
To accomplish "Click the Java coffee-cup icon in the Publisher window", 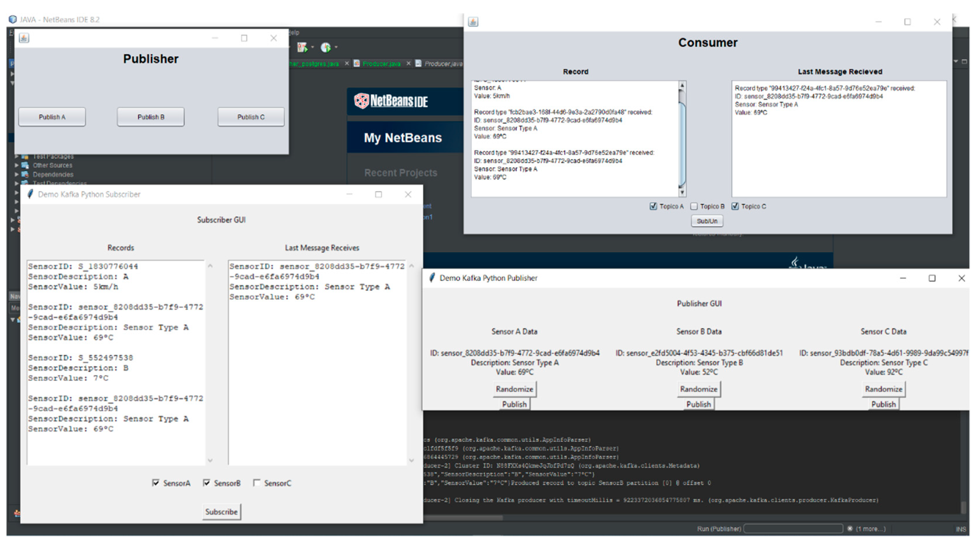I will pos(24,38).
